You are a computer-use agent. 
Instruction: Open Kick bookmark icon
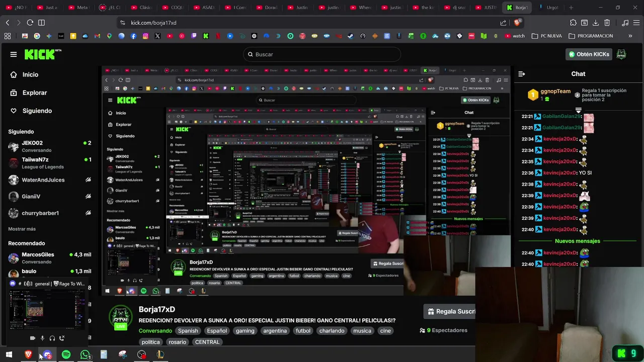[x=206, y=36]
